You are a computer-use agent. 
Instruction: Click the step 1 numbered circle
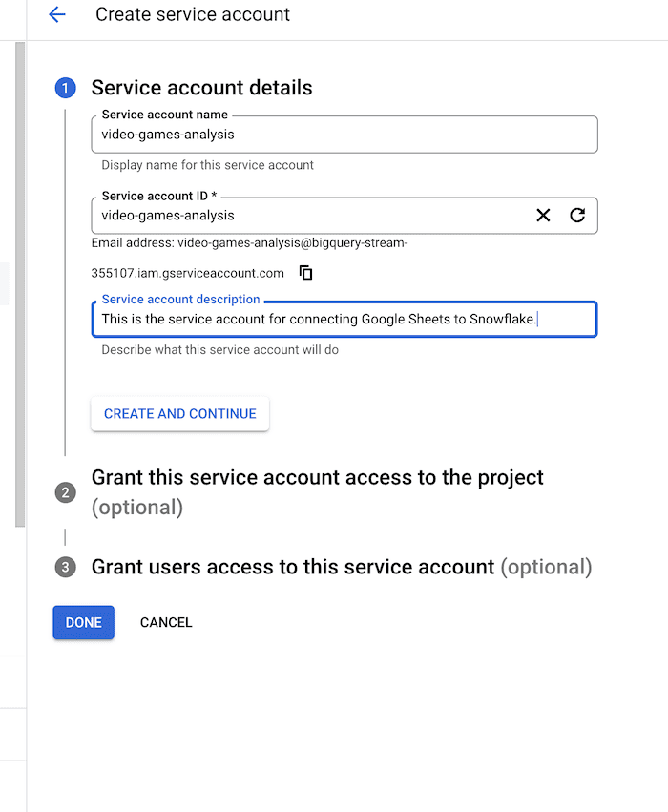click(x=65, y=88)
